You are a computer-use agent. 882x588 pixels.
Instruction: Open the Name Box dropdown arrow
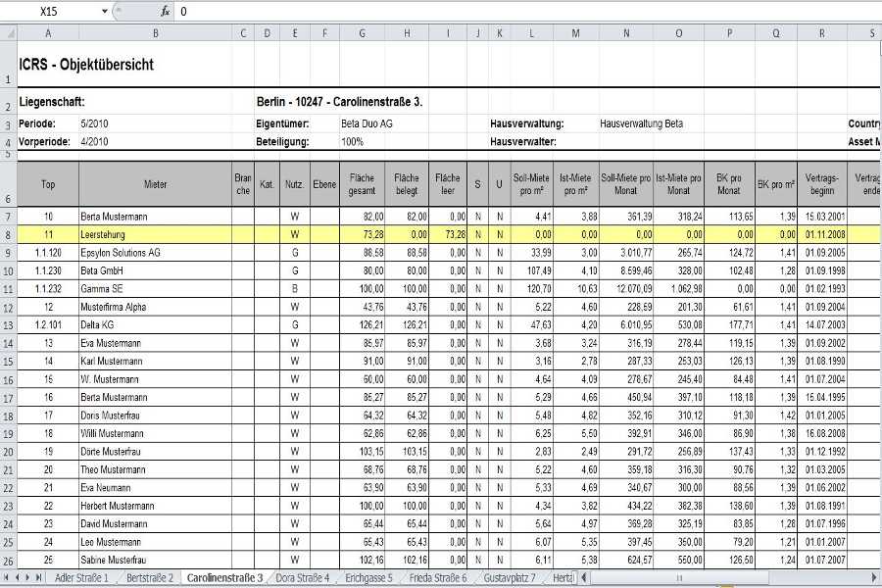pyautogui.click(x=105, y=11)
